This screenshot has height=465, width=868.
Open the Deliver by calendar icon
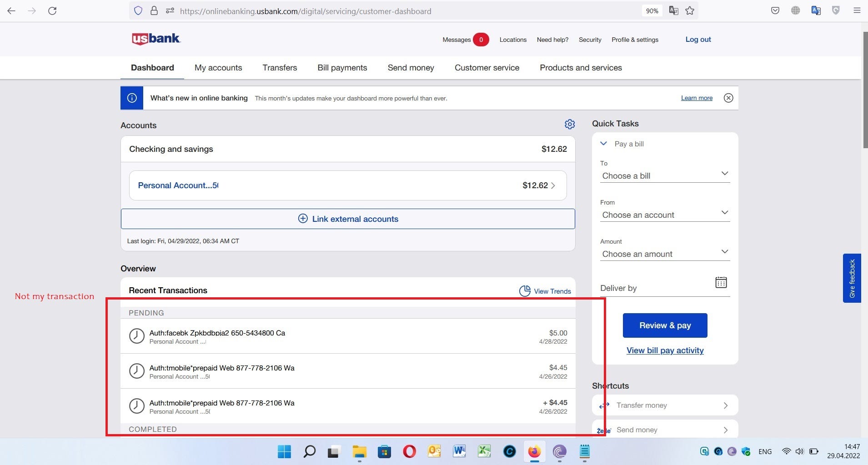tap(721, 282)
